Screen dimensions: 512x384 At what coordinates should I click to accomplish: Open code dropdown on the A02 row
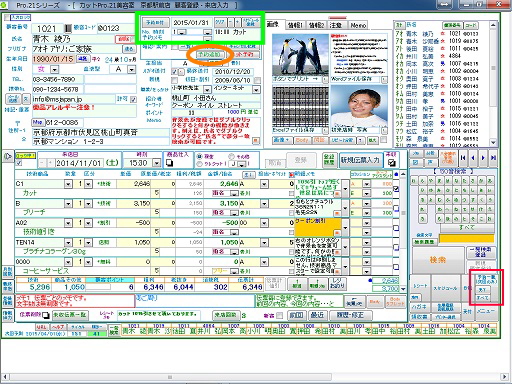68,223
